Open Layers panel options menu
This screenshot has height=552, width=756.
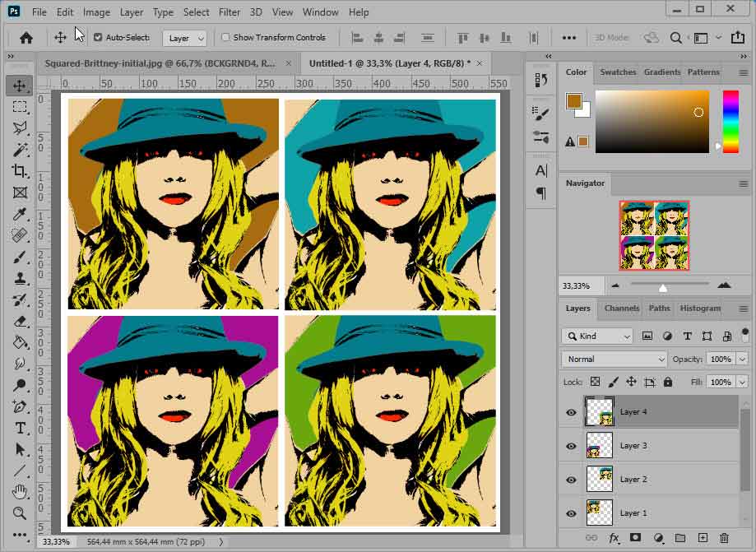point(743,309)
